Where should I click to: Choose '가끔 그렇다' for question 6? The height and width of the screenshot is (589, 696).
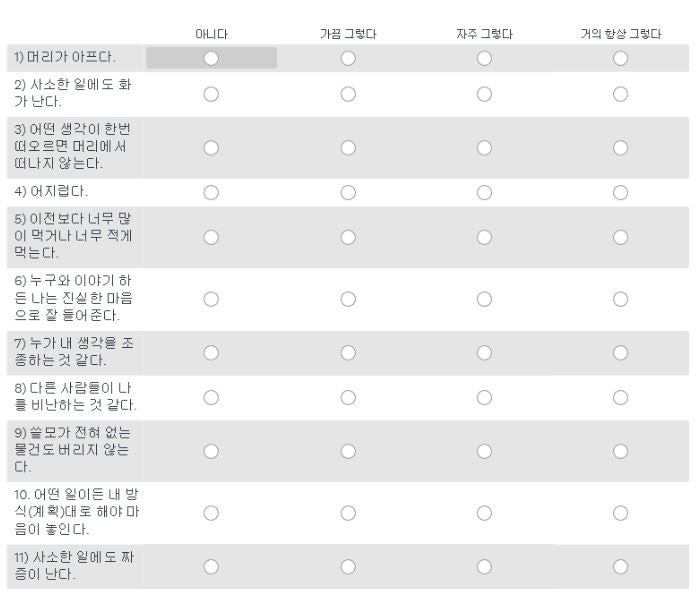[x=348, y=299]
